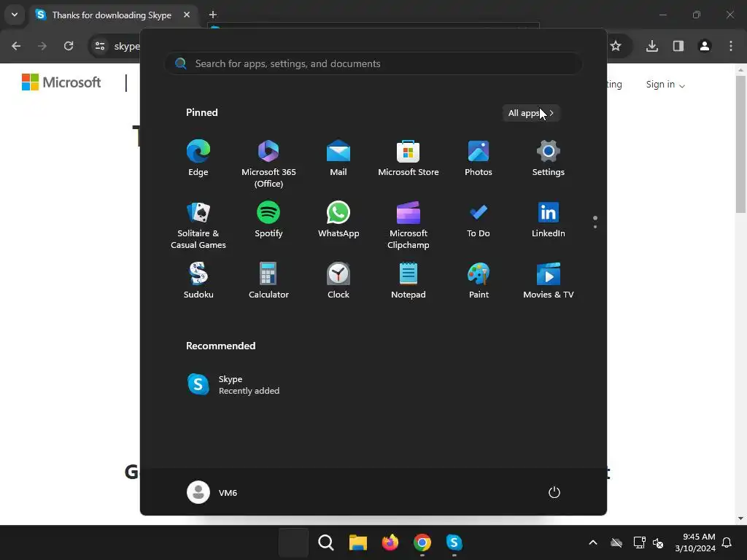Image resolution: width=747 pixels, height=560 pixels.
Task: Open Firefox from the taskbar
Action: (x=390, y=542)
